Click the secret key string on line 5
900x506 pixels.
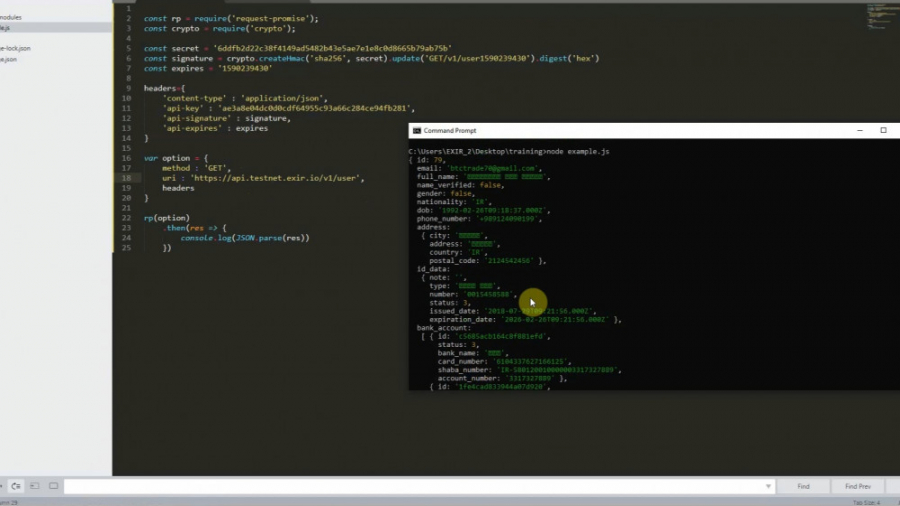[x=332, y=48]
